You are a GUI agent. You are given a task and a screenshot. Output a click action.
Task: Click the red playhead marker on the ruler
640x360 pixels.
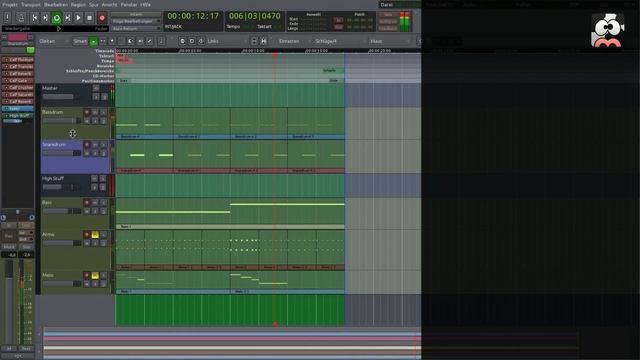275,54
